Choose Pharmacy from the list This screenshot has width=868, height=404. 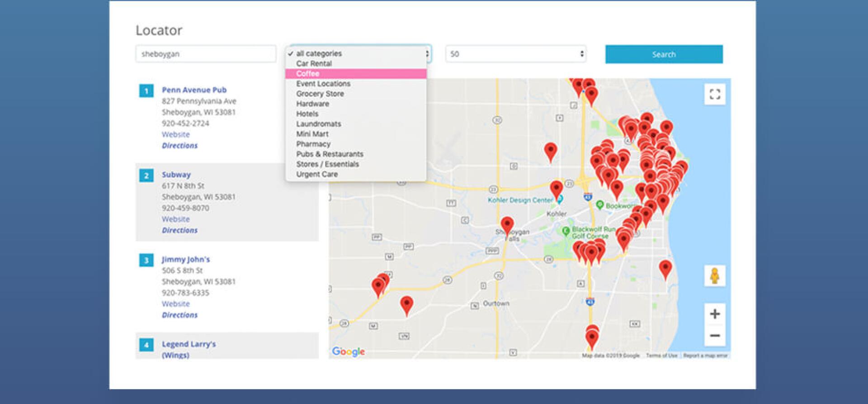click(x=356, y=144)
